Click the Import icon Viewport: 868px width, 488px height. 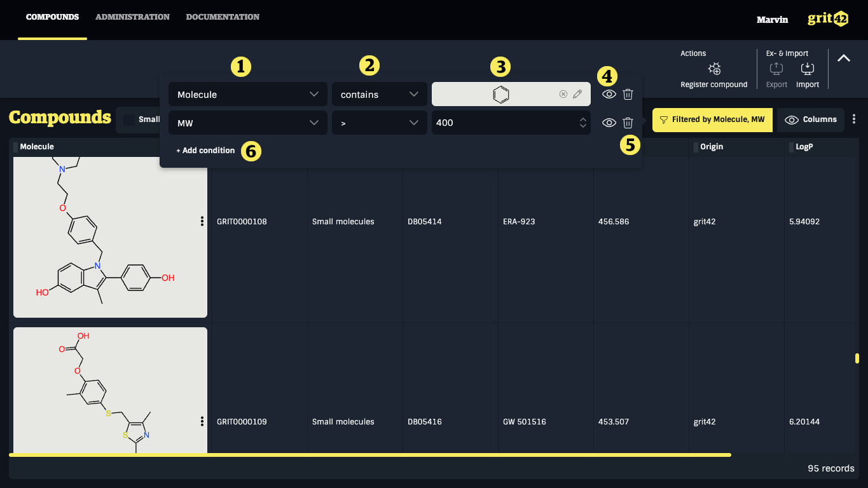(808, 69)
